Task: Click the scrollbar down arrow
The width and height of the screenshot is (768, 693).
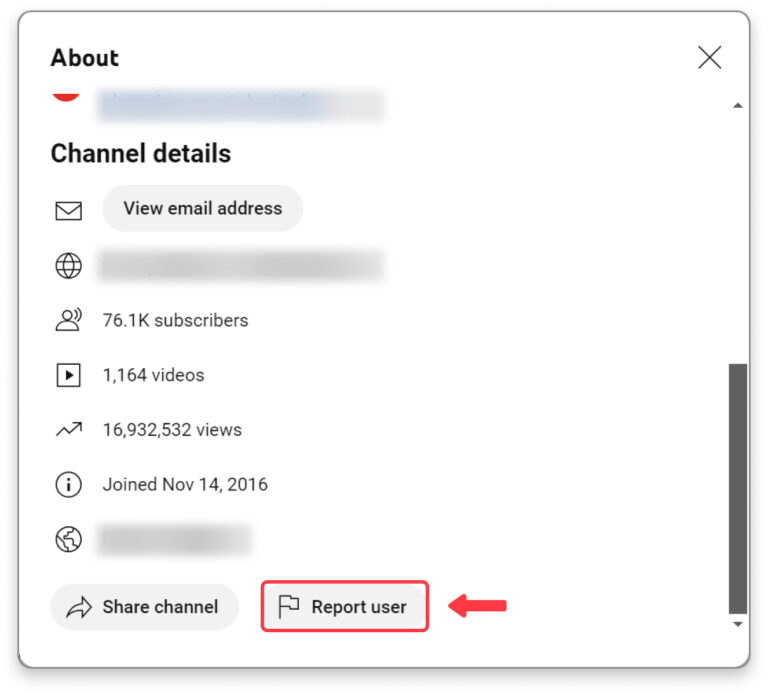Action: point(738,624)
